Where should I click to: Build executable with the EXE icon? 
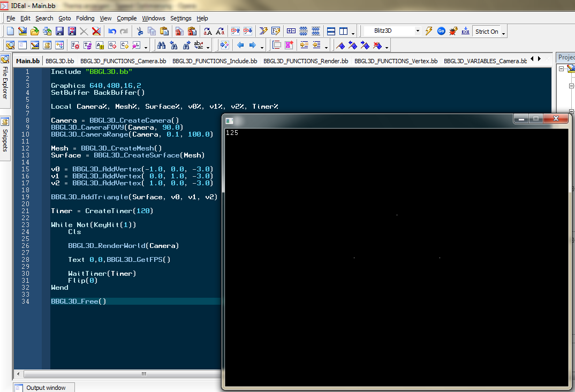click(465, 31)
